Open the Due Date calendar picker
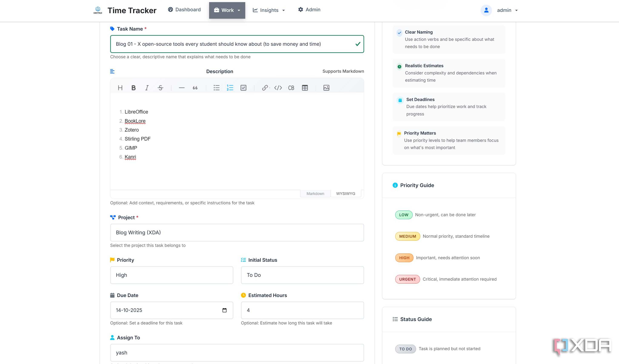This screenshot has height=364, width=619. point(224,310)
